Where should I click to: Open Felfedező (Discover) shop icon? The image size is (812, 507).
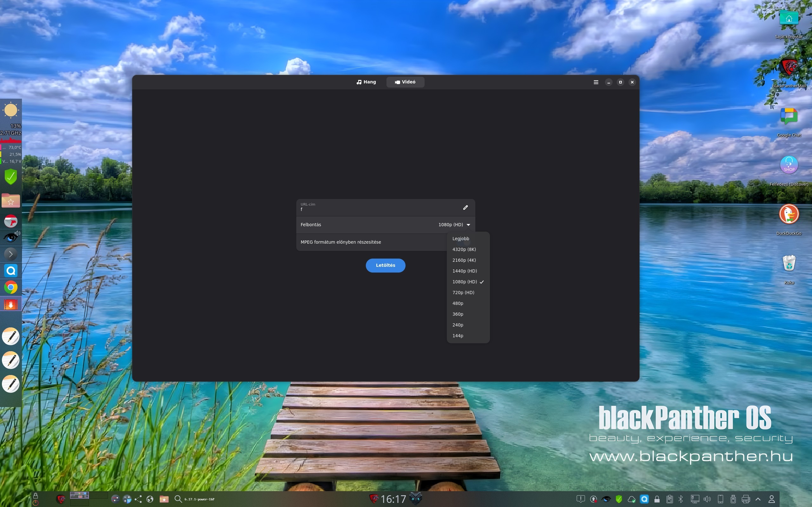point(789,165)
